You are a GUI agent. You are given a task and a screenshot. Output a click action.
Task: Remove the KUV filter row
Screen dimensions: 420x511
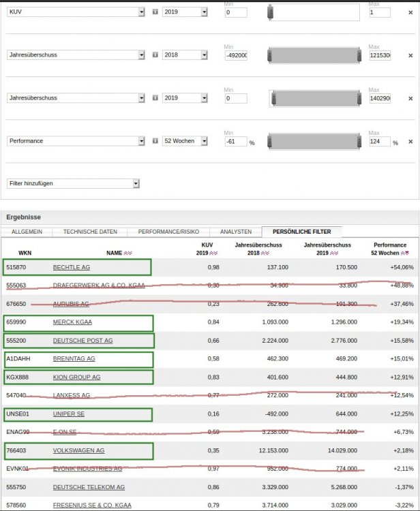click(410, 12)
